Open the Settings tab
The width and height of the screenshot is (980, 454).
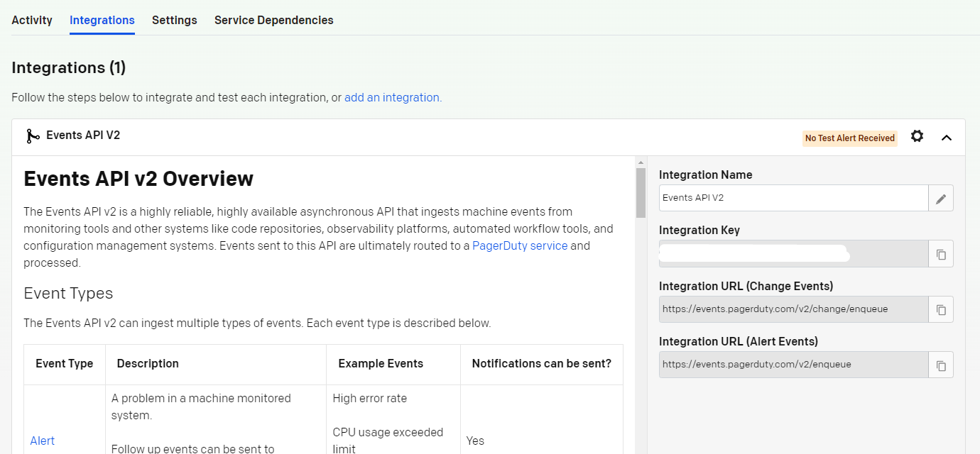click(175, 20)
